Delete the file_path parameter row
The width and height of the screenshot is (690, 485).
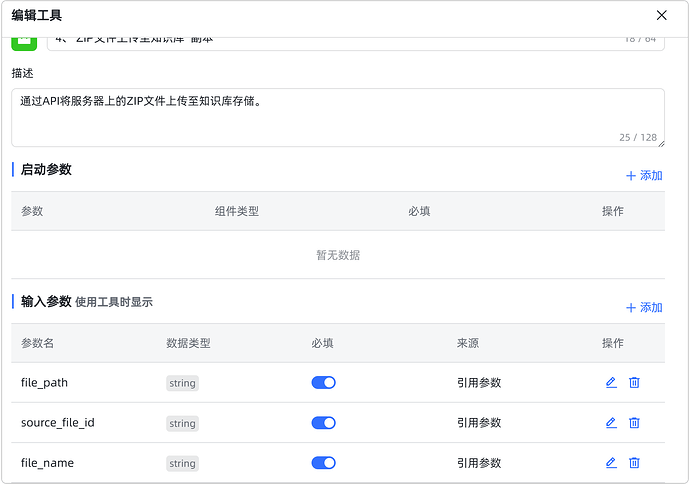click(x=634, y=383)
